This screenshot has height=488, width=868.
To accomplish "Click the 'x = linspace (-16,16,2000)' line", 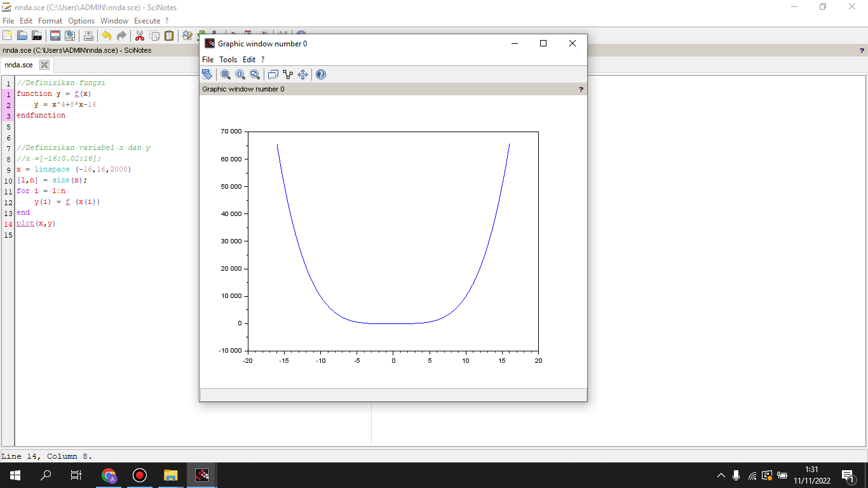I will click(x=74, y=170).
